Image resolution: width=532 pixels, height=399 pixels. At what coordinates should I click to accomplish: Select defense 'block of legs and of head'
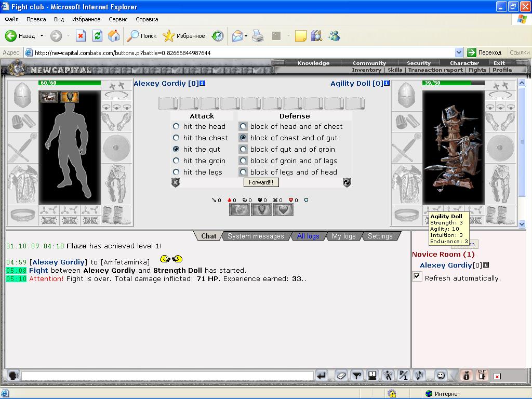(x=243, y=172)
